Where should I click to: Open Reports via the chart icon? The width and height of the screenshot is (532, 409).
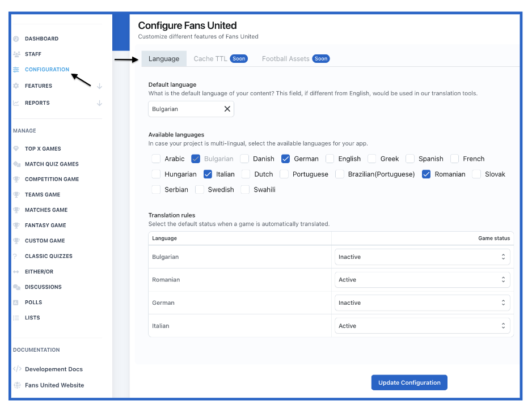coord(16,103)
